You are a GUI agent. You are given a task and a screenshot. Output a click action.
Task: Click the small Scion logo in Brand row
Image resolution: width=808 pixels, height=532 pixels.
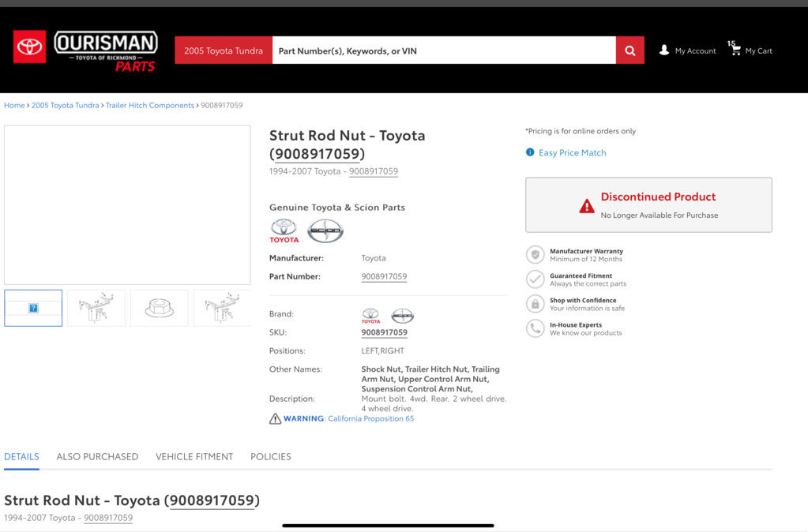tap(403, 315)
